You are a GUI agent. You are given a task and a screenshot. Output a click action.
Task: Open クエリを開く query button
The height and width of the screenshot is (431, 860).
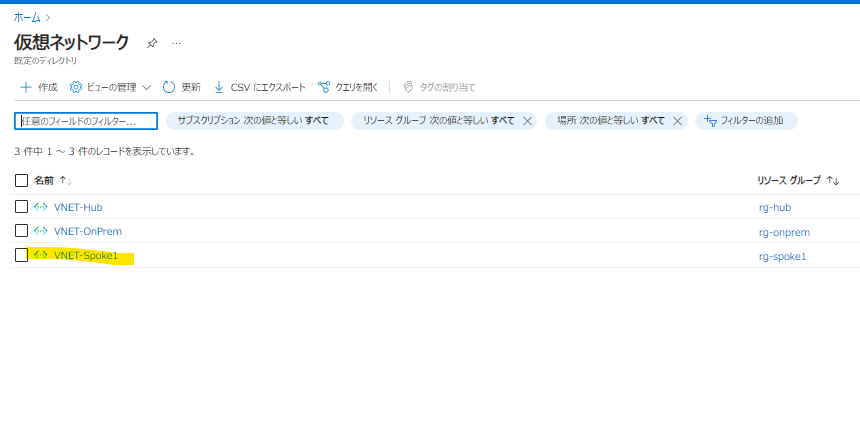[x=348, y=87]
